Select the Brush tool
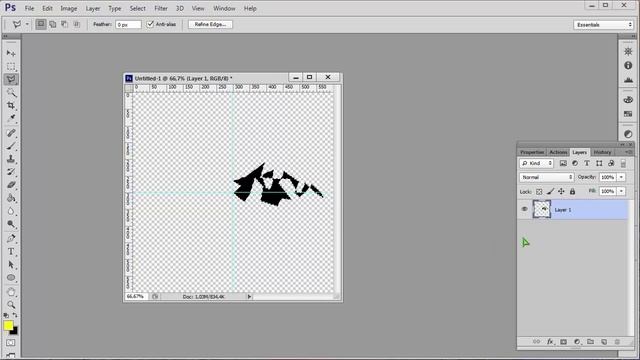 11,146
